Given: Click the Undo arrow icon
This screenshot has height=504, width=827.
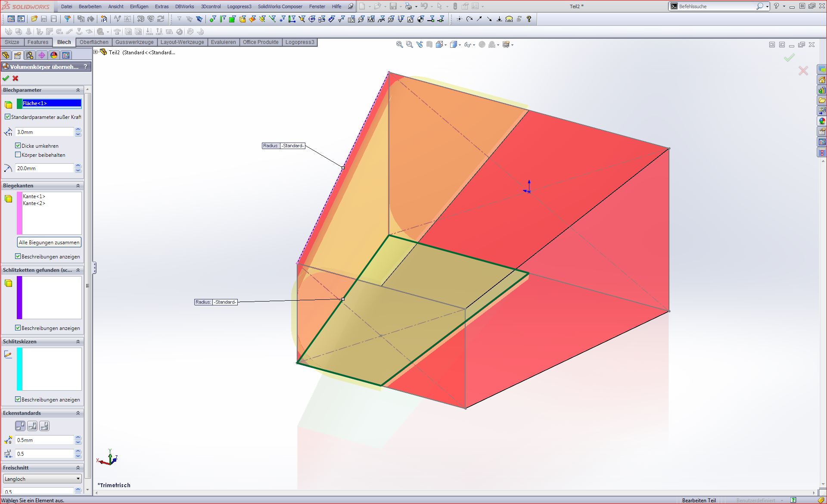Looking at the screenshot, I should pos(424,6).
